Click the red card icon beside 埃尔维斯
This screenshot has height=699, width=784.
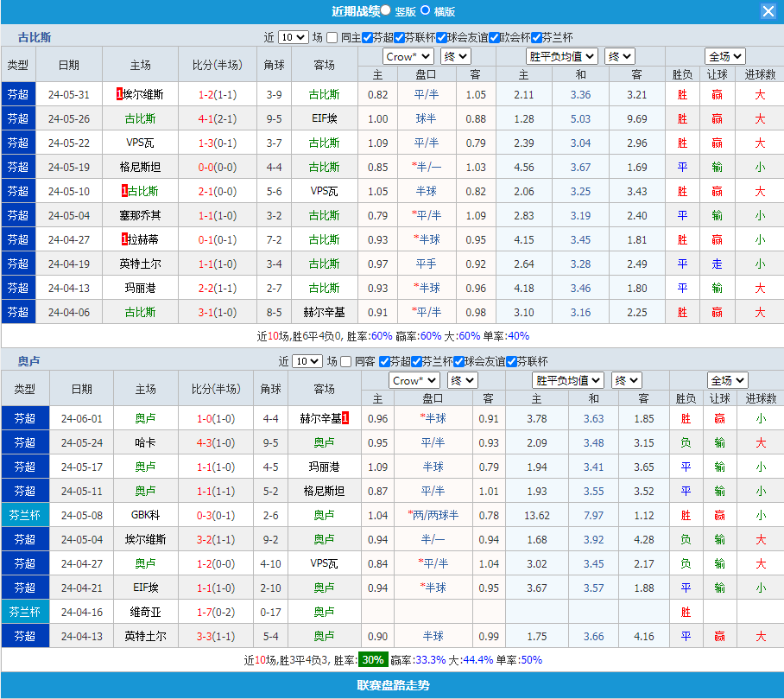tap(119, 94)
